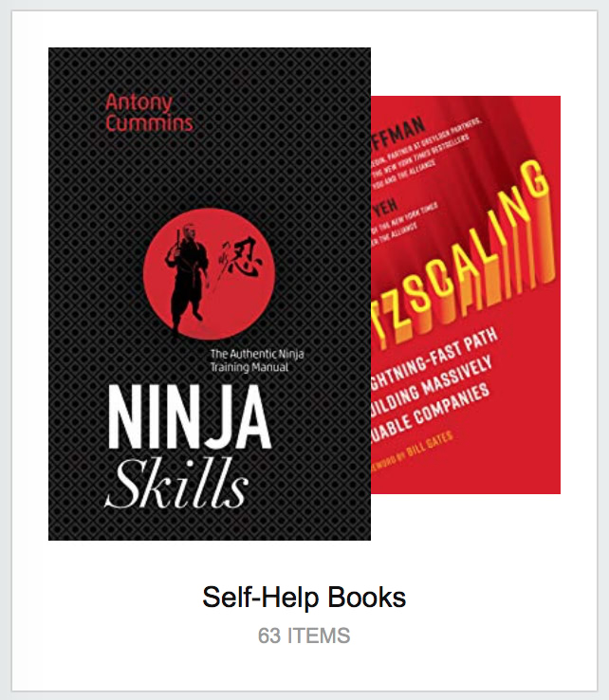Click the Antony Cummins author name
The image size is (609, 700).
pos(149,113)
